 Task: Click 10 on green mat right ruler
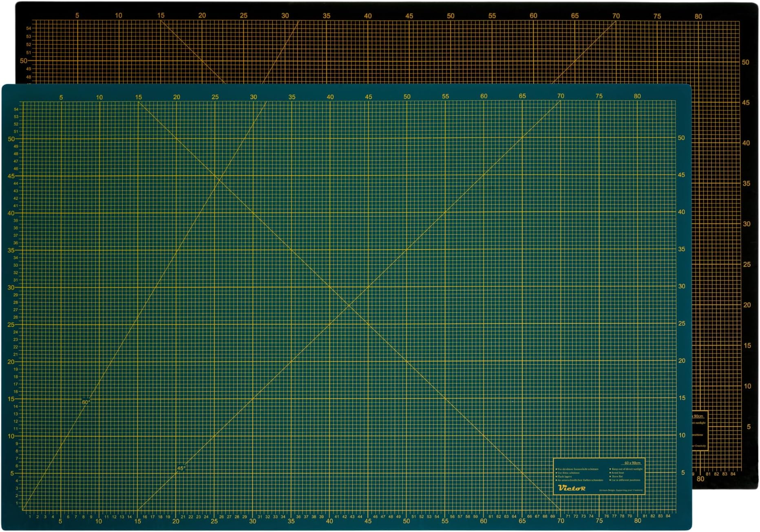pyautogui.click(x=682, y=435)
